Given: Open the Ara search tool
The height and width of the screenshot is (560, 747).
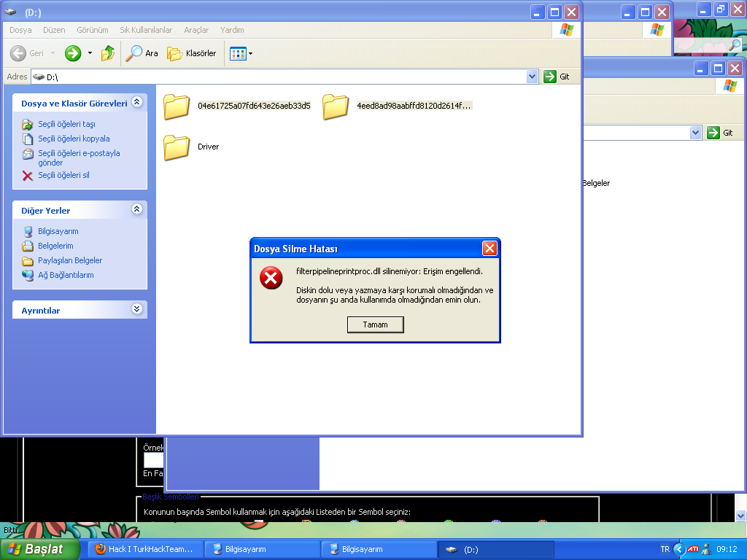Looking at the screenshot, I should coord(142,53).
